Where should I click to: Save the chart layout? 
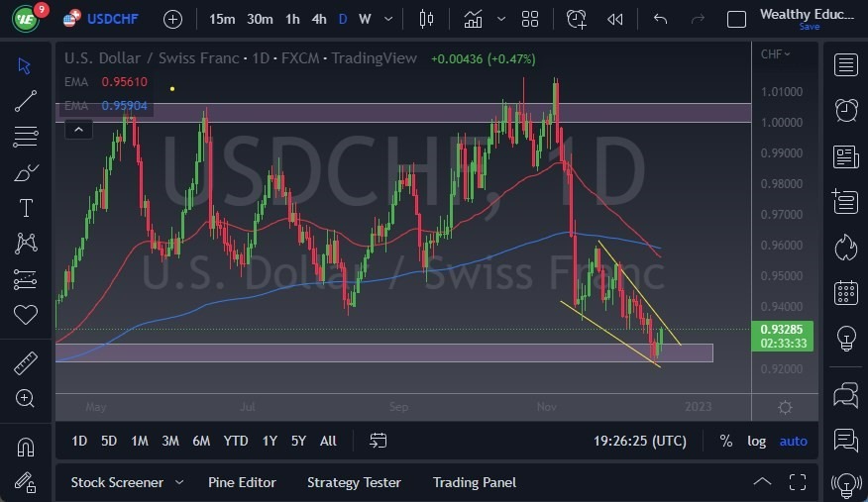810,27
